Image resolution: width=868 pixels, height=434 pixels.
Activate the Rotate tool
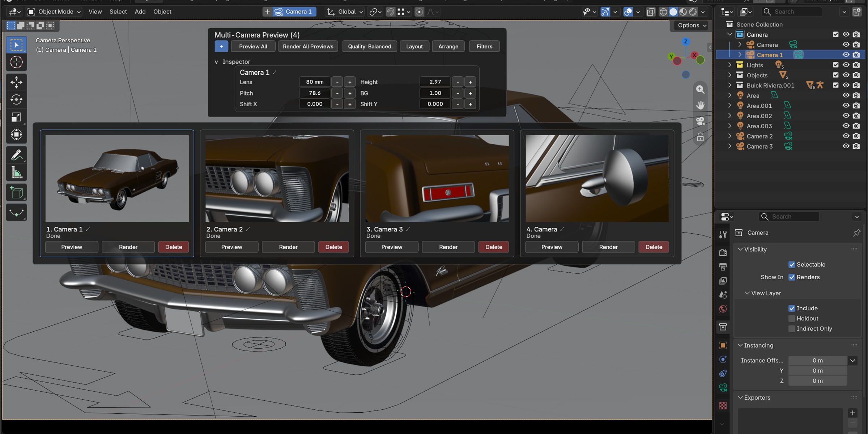tap(16, 99)
